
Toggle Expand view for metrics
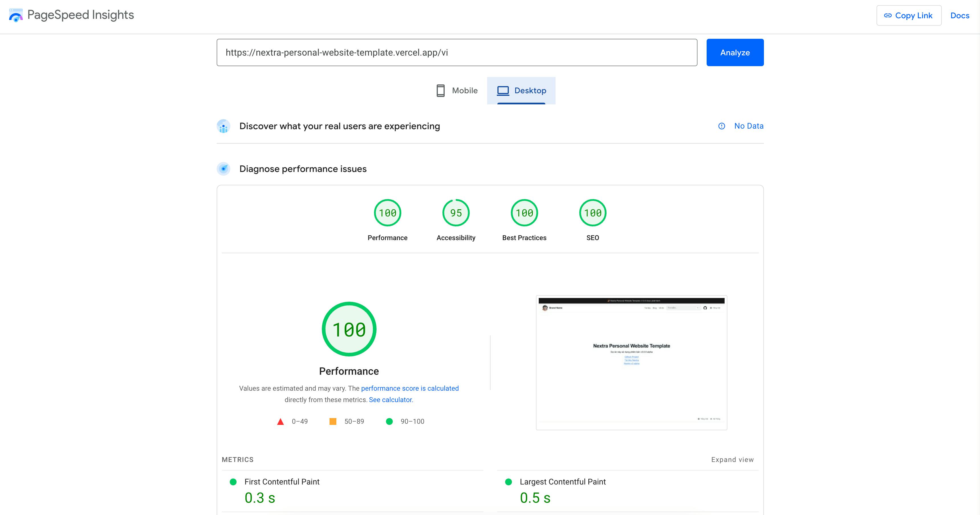point(732,460)
